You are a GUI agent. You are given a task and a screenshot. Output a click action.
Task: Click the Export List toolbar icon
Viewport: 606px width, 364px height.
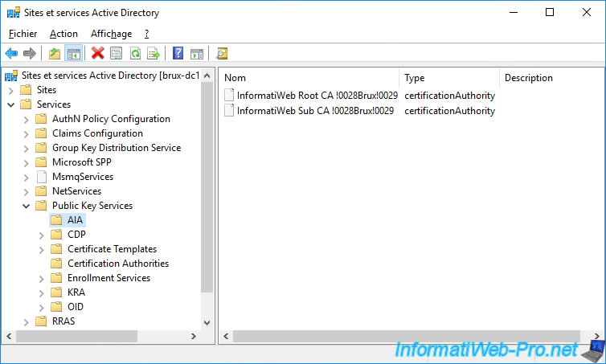pos(154,54)
